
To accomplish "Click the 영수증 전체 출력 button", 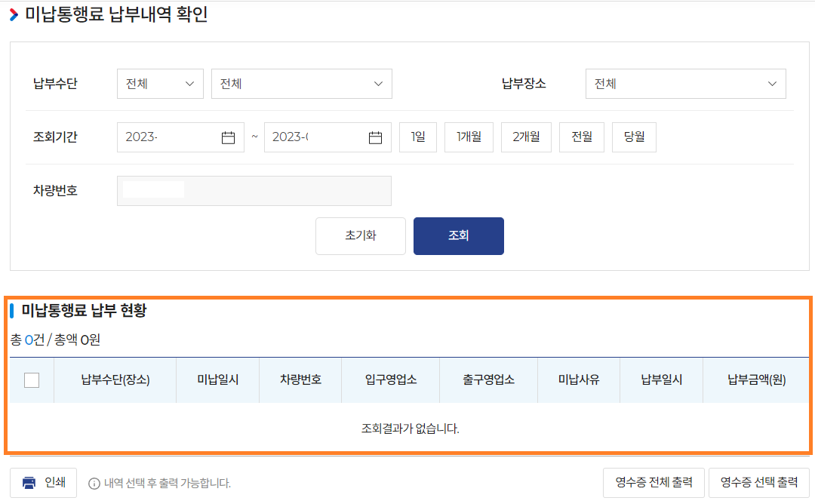I will 654,482.
